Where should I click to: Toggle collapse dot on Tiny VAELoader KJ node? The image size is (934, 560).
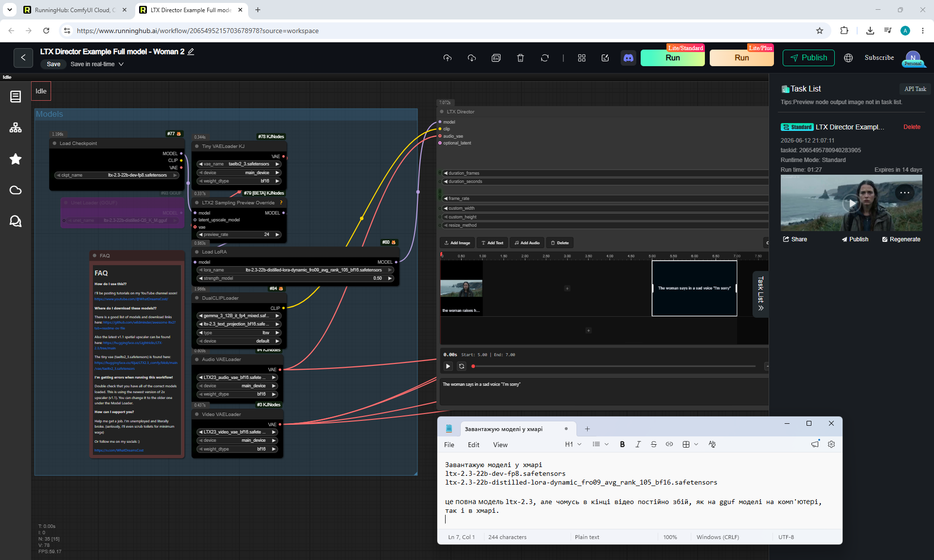point(197,146)
